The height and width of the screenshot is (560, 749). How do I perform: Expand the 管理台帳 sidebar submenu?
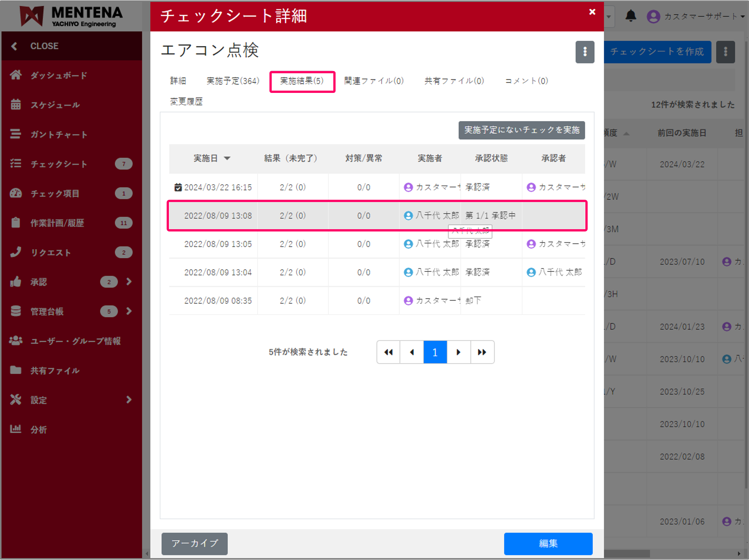pos(129,311)
